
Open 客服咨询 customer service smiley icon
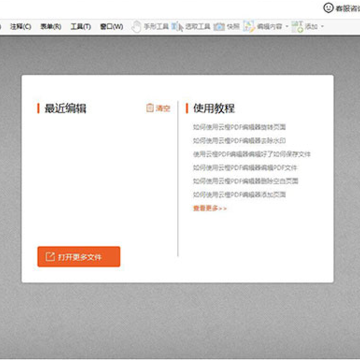click(x=328, y=8)
